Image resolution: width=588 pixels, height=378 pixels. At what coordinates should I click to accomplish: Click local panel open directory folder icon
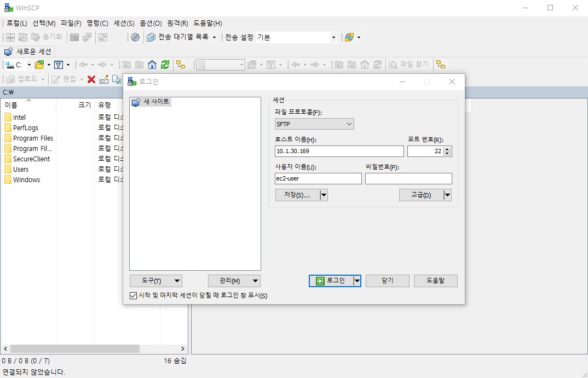39,65
